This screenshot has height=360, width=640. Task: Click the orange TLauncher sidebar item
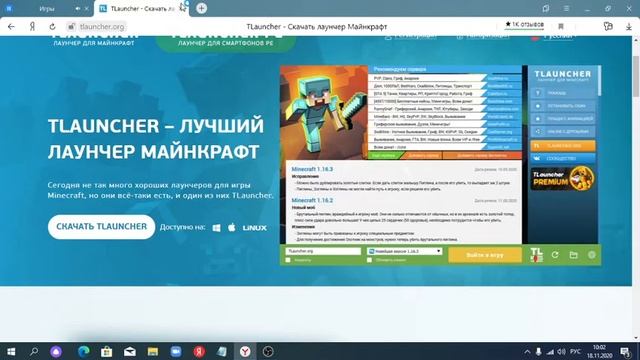coord(562,145)
